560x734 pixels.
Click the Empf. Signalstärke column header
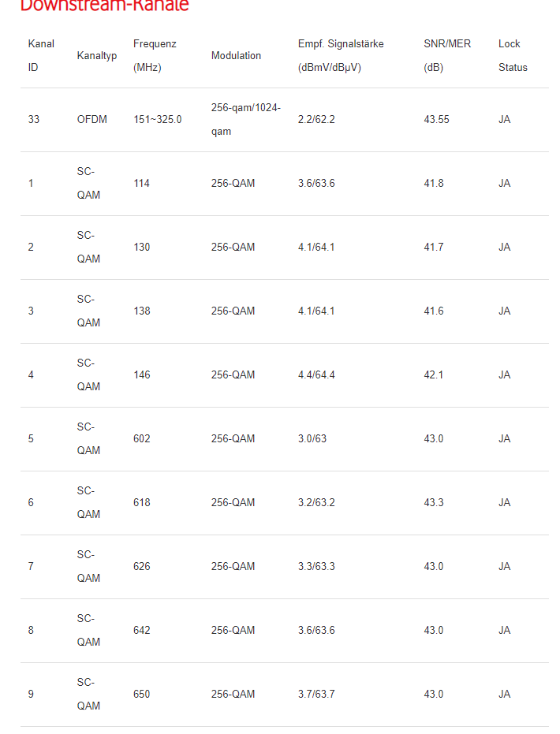(x=341, y=55)
